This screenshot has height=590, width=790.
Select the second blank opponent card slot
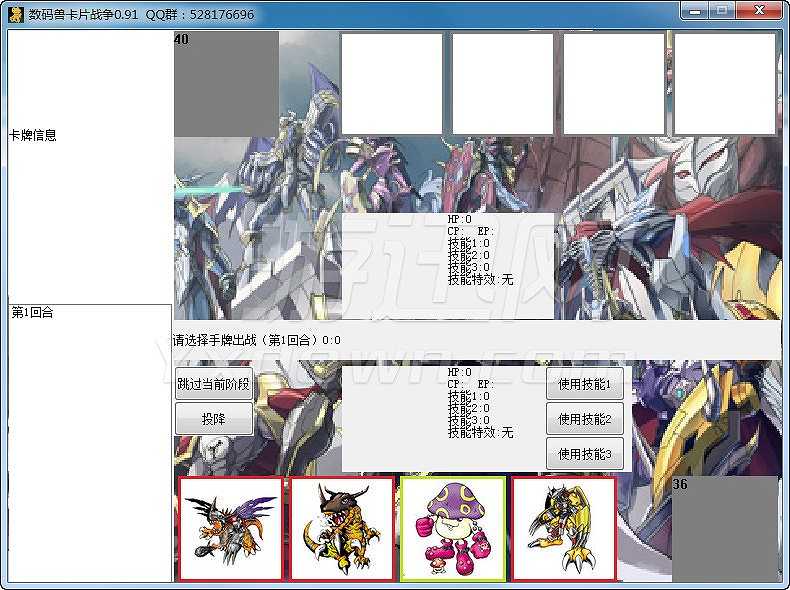tap(503, 84)
